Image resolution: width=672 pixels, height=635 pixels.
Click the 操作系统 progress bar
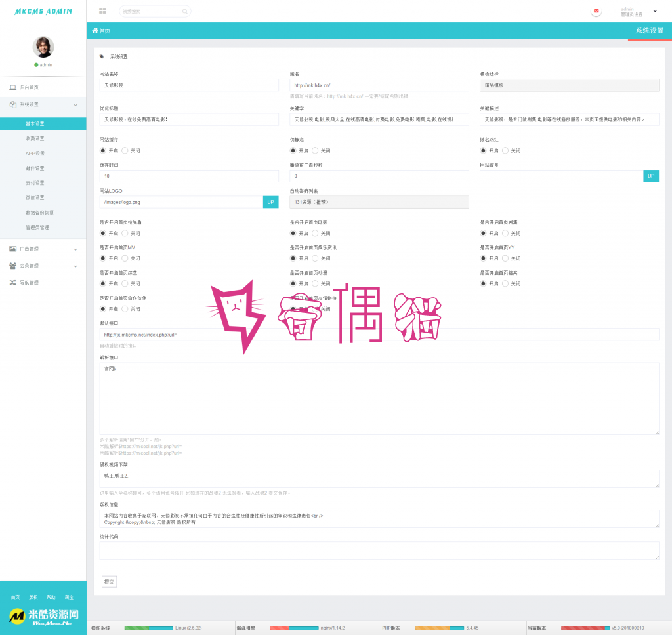coord(149,628)
